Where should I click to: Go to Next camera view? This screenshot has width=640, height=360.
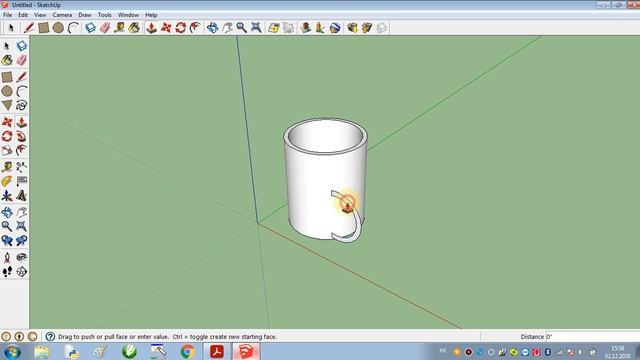[x=22, y=240]
